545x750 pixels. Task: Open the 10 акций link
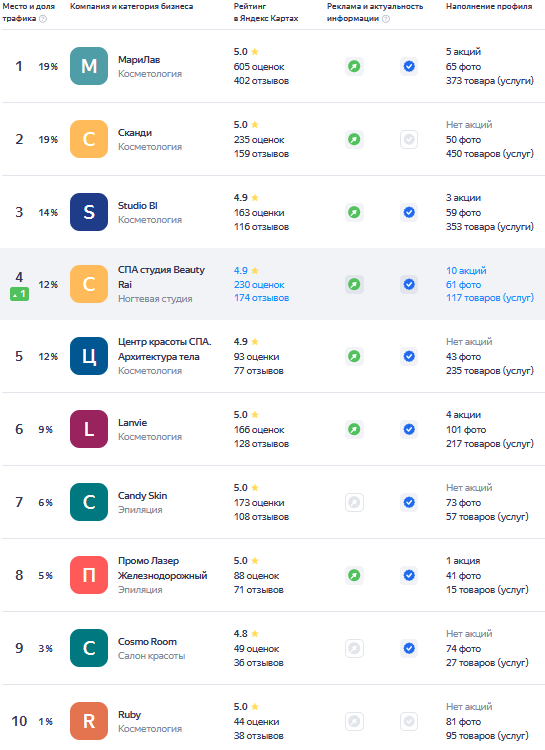click(466, 270)
